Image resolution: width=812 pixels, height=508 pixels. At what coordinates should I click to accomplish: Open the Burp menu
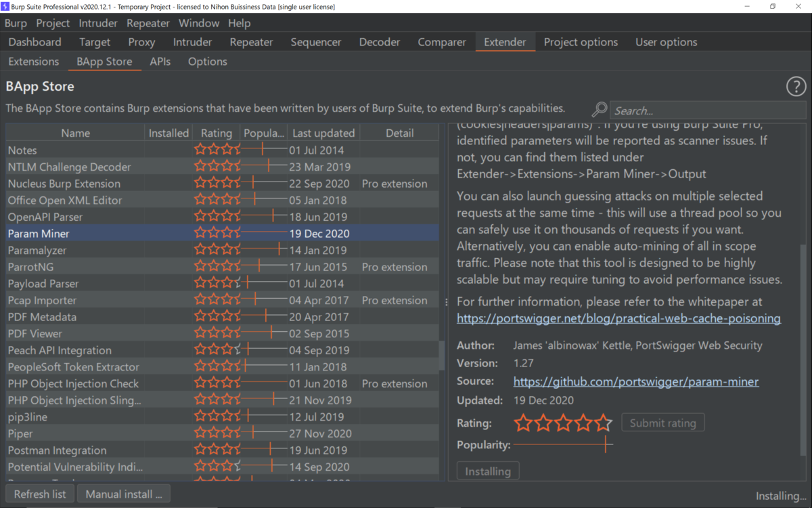(x=16, y=23)
